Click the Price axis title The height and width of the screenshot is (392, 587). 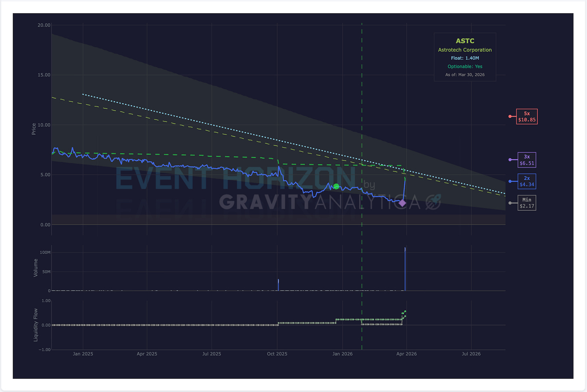click(34, 129)
